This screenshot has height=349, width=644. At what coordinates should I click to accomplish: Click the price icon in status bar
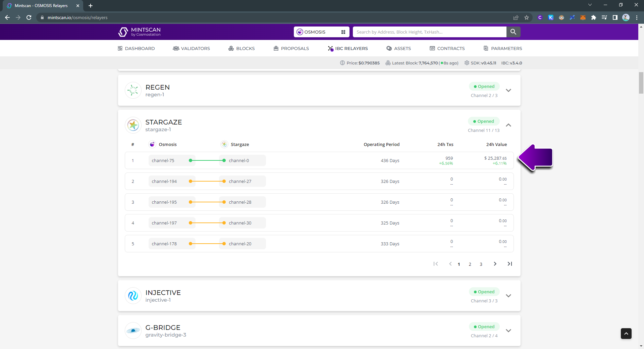(342, 63)
